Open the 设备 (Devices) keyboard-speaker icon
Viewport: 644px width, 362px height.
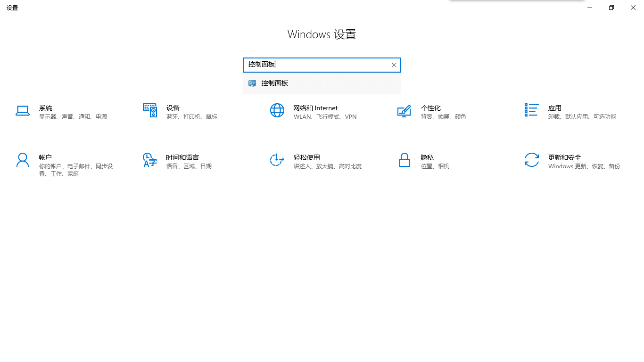click(x=150, y=110)
